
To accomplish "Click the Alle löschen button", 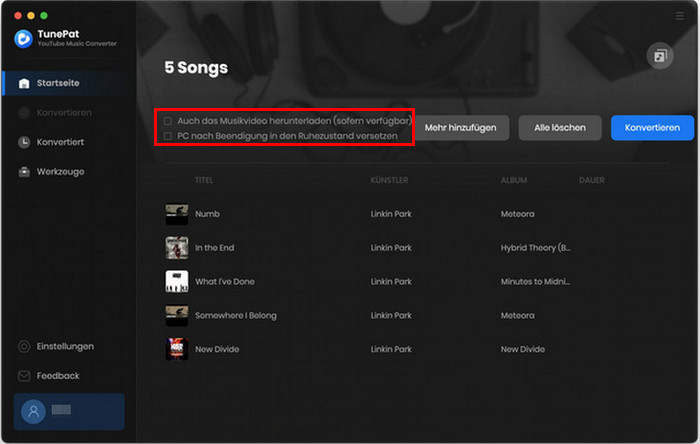I will pos(560,128).
